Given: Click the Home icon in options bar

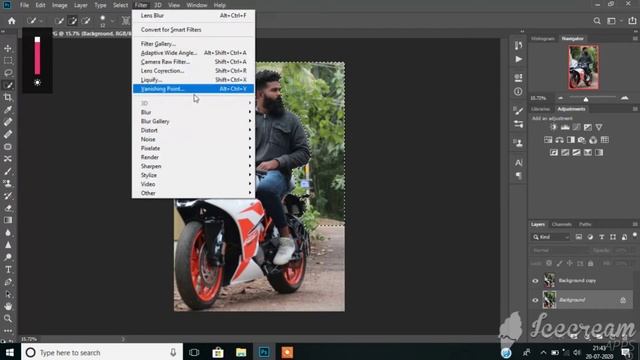Looking at the screenshot, I should [x=11, y=20].
